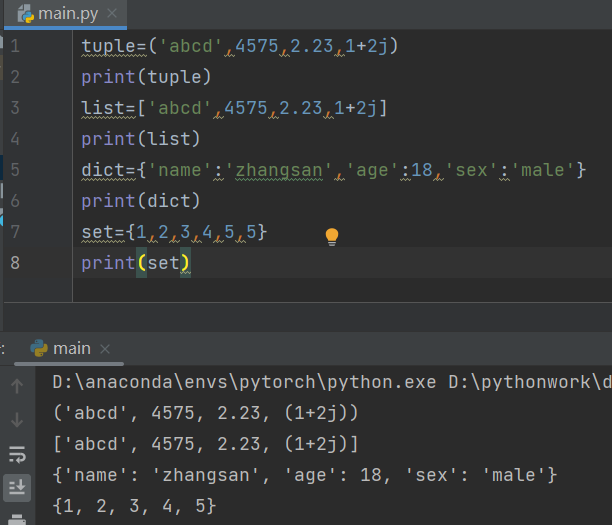612x525 pixels.
Task: Click on print(tuple) code line
Action: (146, 77)
